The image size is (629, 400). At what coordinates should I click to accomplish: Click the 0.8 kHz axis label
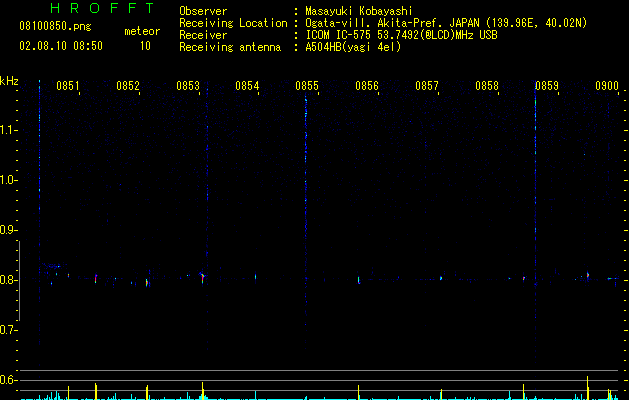coord(7,280)
